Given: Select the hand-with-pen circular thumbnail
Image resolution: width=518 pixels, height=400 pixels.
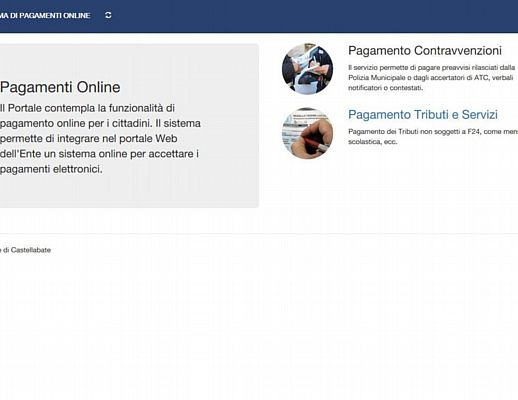Looking at the screenshot, I should (307, 133).
